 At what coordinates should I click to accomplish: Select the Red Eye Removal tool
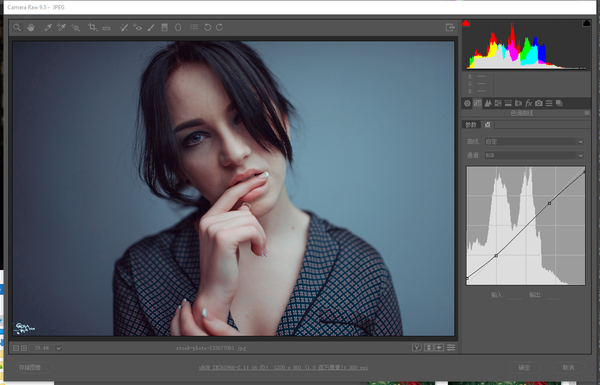(137, 27)
